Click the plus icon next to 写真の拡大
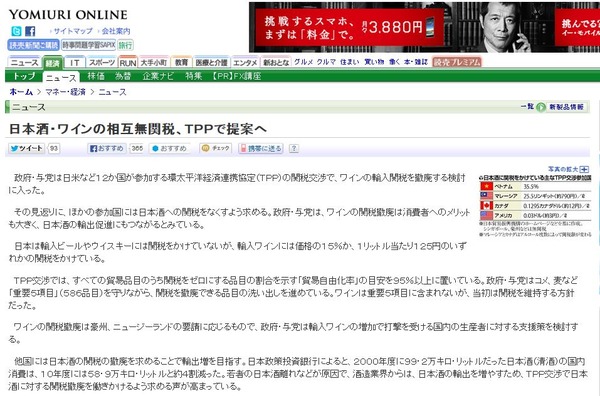The height and width of the screenshot is (396, 600). pos(584,169)
